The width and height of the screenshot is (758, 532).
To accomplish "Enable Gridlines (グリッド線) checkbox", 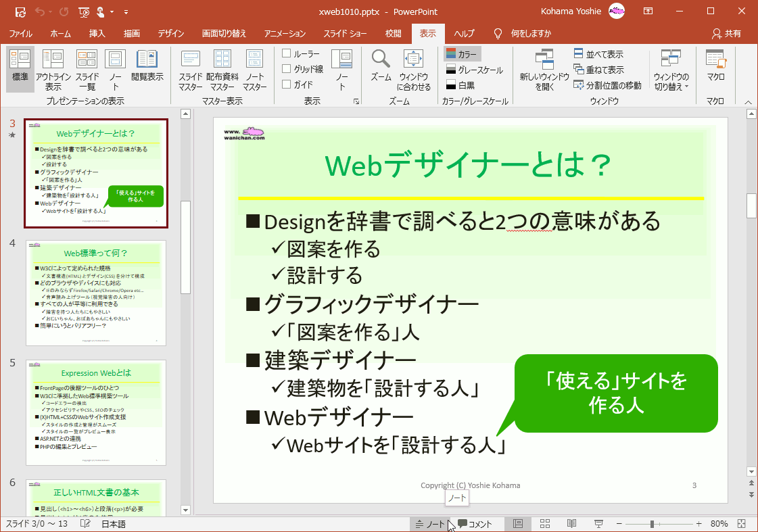I will 286,69.
